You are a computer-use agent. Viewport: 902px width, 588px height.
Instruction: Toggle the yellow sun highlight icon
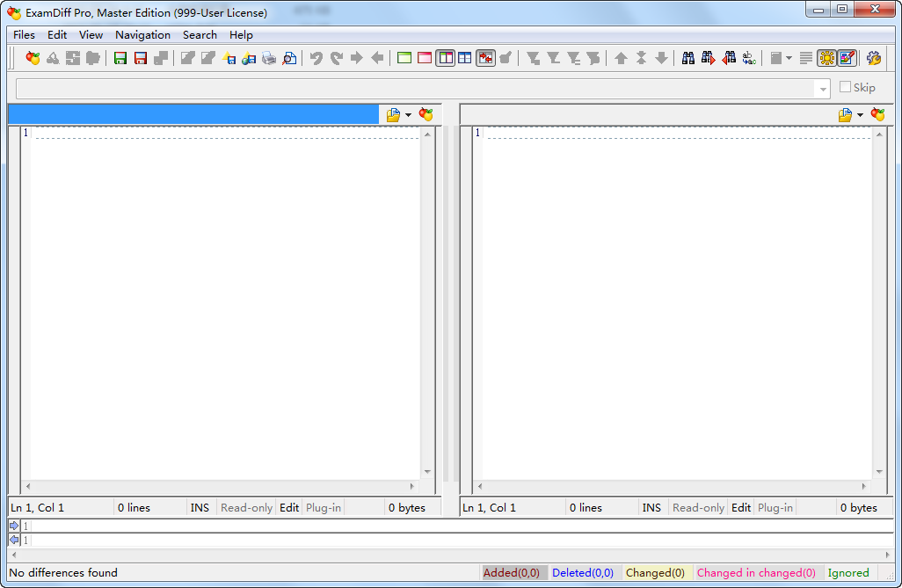tap(827, 58)
